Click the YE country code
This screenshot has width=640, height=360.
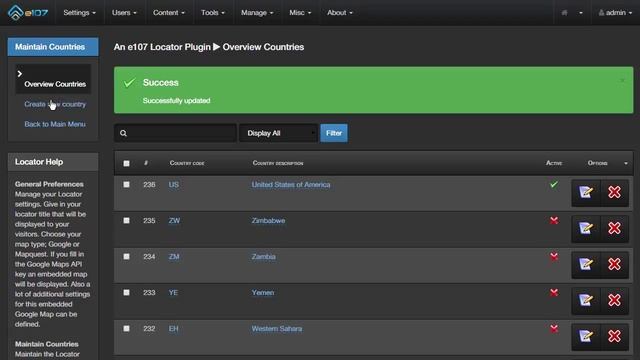click(173, 292)
